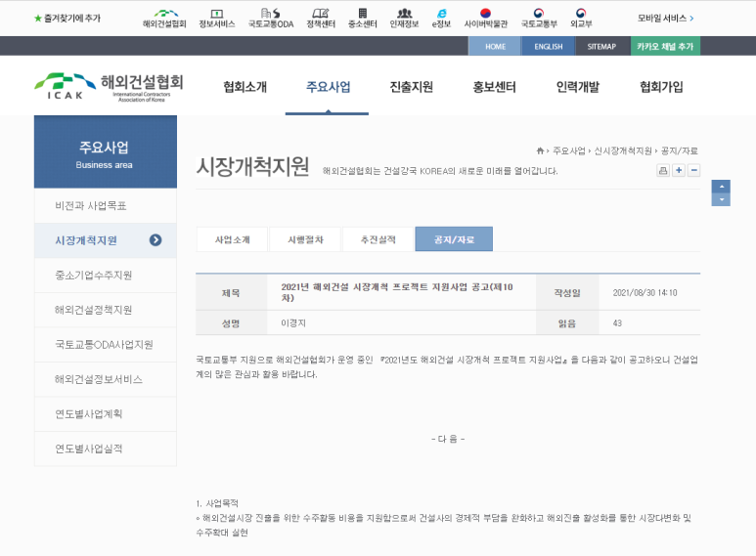The width and height of the screenshot is (756, 556).
Task: Select 시장개척지원 in sidebar
Action: 105,240
